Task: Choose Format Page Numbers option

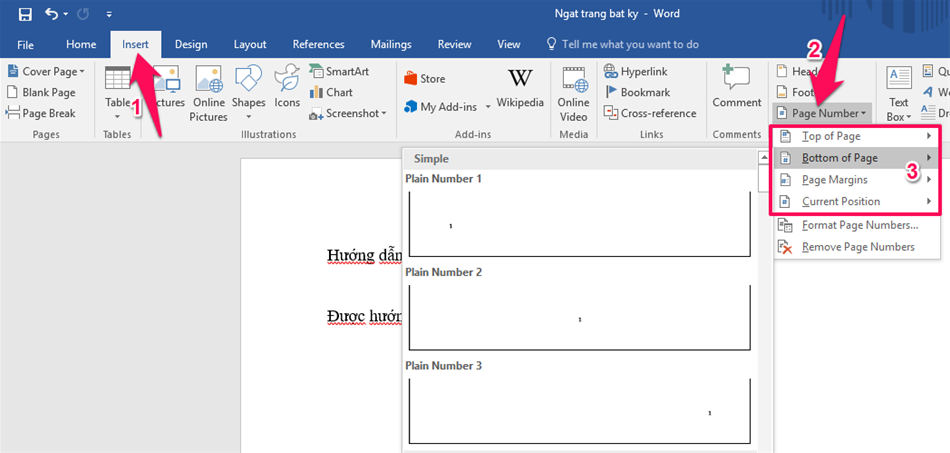Action: [859, 225]
